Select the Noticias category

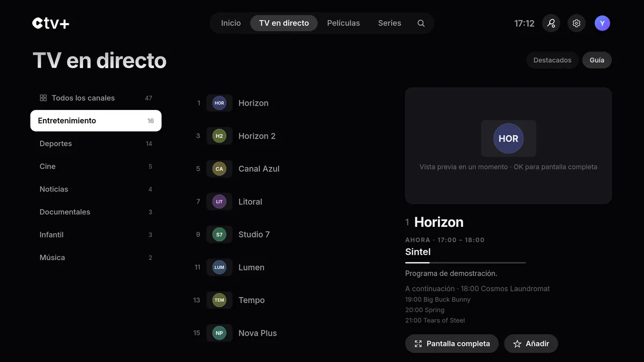pos(96,189)
